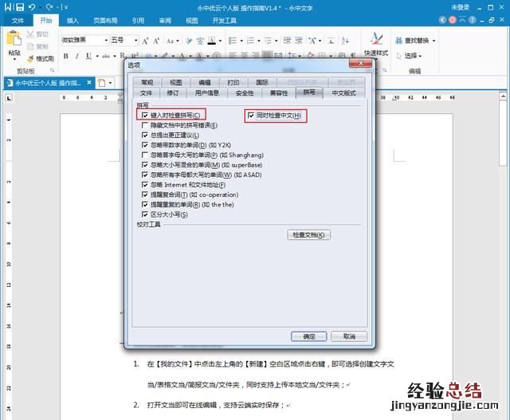Toggle 同时检查中文(H) checkbox
Screen dimensions: 510x420
click(251, 116)
